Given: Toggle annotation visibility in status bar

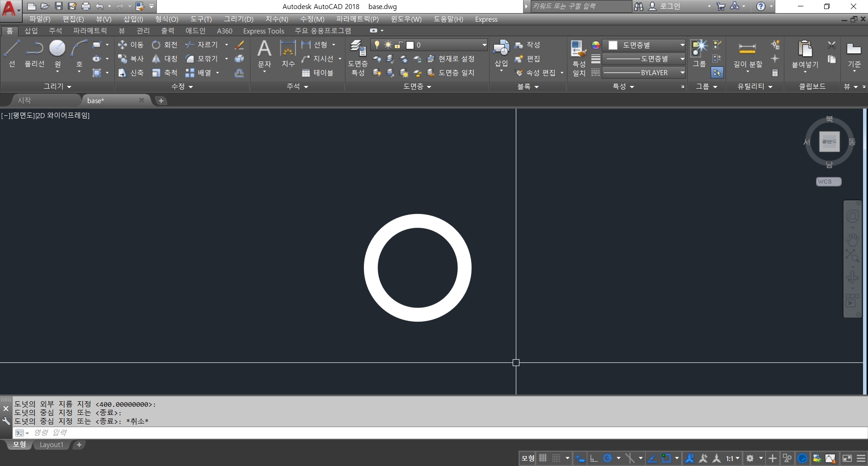Looking at the screenshot, I should click(x=689, y=458).
